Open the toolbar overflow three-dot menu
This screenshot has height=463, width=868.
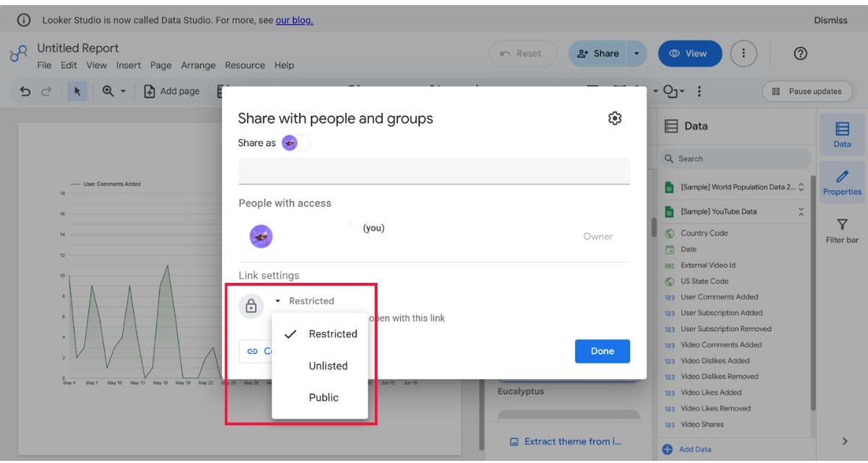[x=699, y=91]
